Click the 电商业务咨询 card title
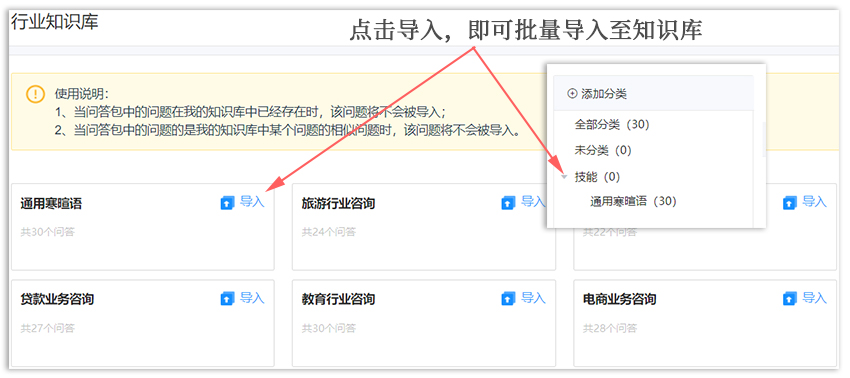850x378 pixels. coord(620,299)
